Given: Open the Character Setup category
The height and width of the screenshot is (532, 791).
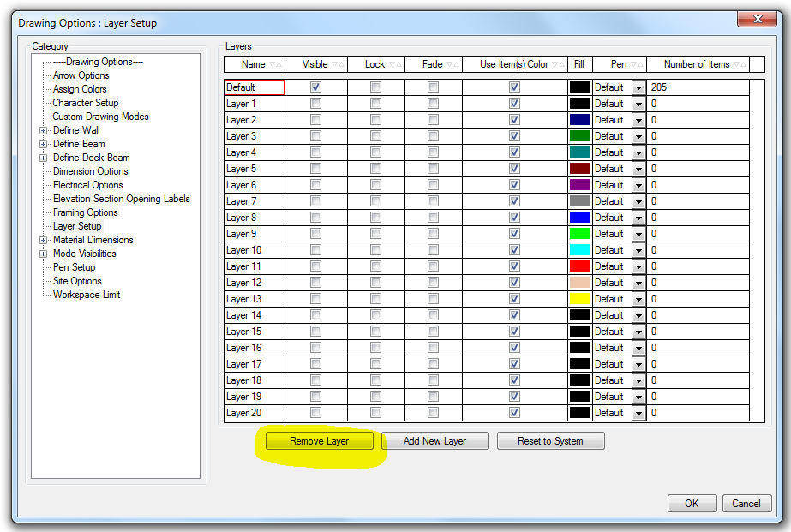Looking at the screenshot, I should [x=86, y=103].
